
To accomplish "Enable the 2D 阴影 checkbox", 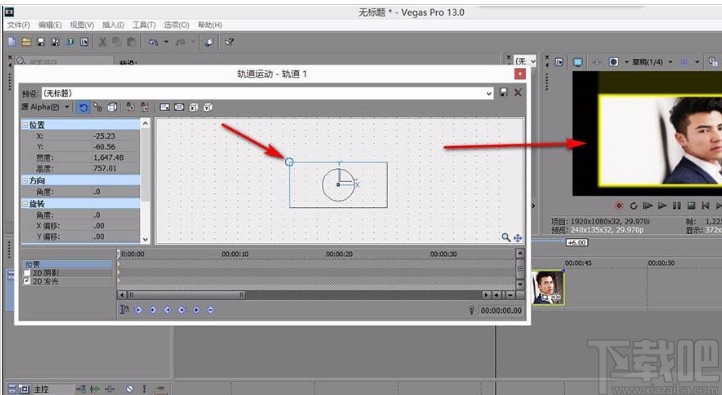I will 27,273.
